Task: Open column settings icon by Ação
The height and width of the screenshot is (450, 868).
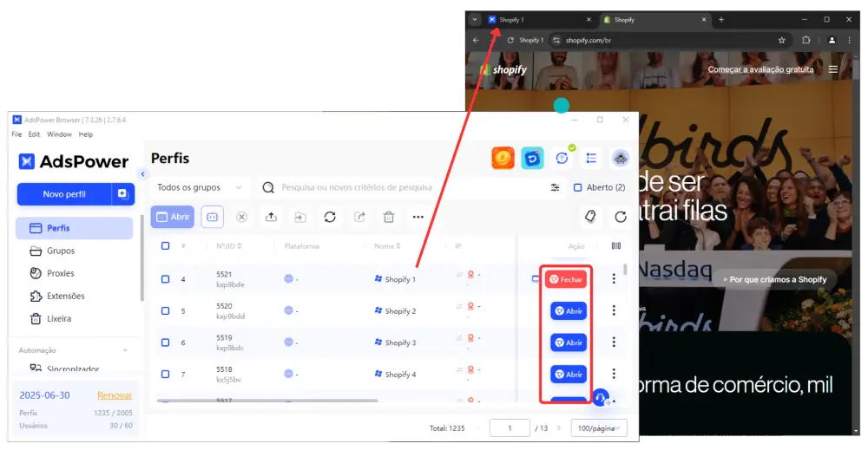Action: (616, 246)
